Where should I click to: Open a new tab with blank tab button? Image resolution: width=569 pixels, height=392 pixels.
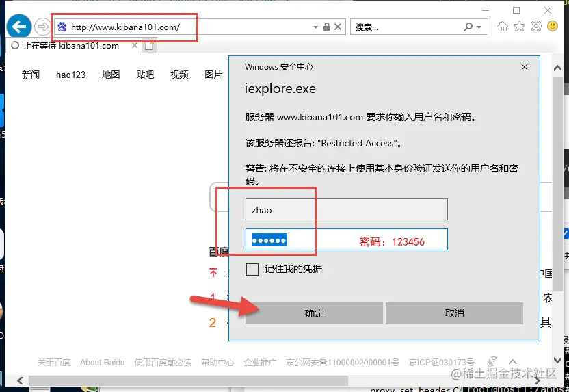point(150,46)
